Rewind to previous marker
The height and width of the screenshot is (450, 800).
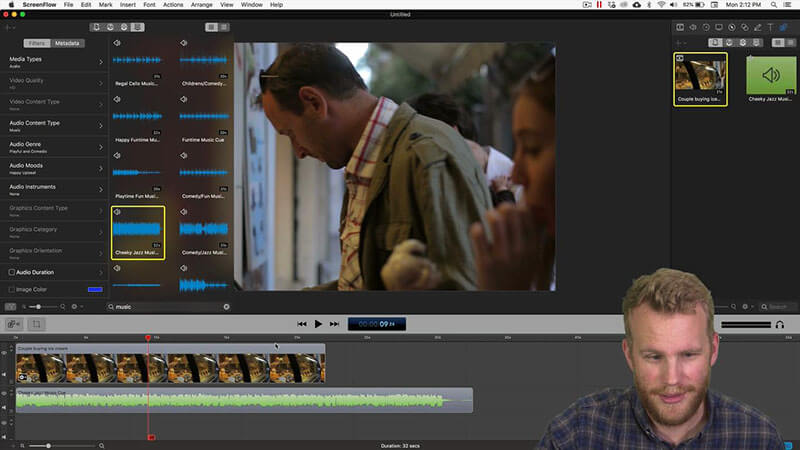302,324
